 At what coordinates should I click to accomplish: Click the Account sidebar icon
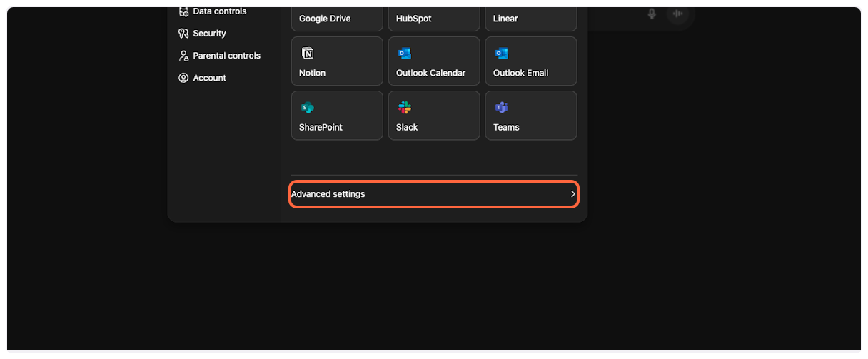183,78
